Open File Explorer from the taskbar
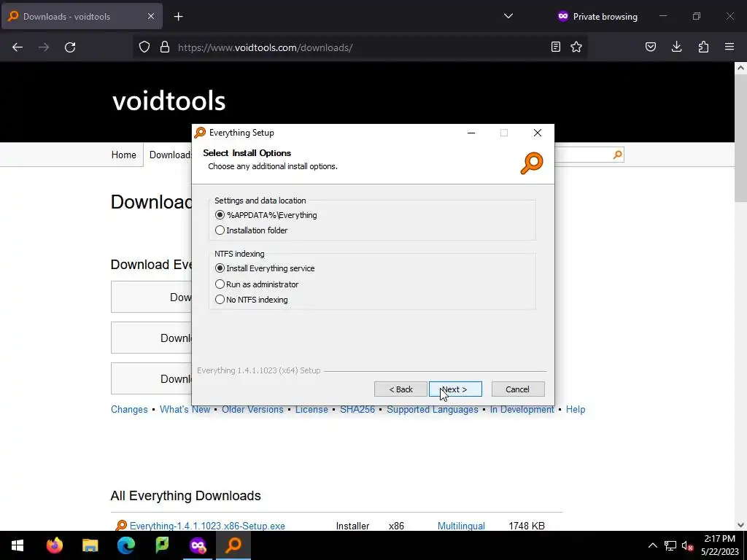The width and height of the screenshot is (747, 560). [x=90, y=545]
